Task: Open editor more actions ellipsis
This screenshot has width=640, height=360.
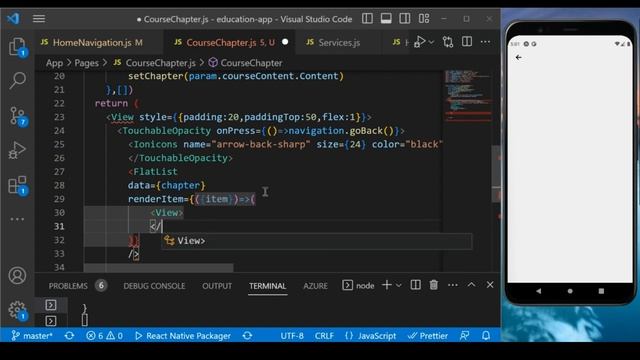Action: pos(485,42)
